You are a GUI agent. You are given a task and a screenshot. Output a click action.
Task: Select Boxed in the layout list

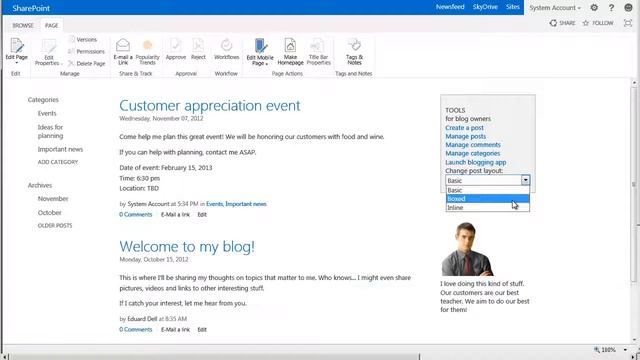(488, 199)
